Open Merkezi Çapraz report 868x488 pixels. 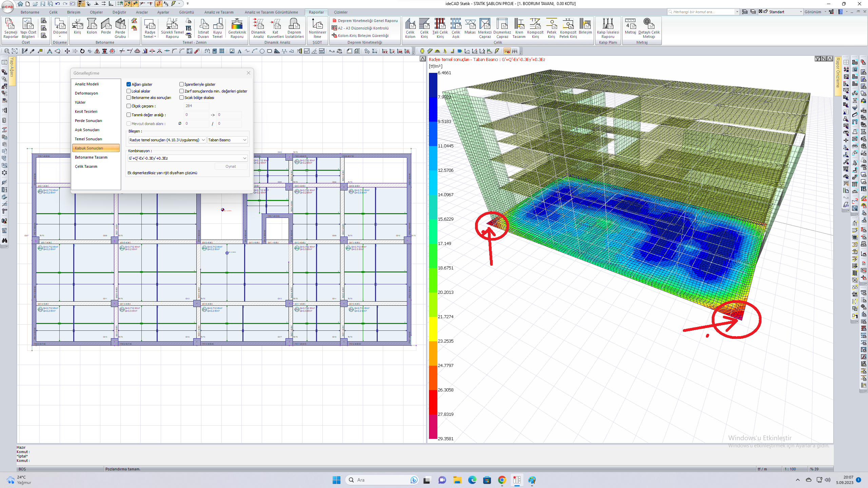tap(485, 28)
